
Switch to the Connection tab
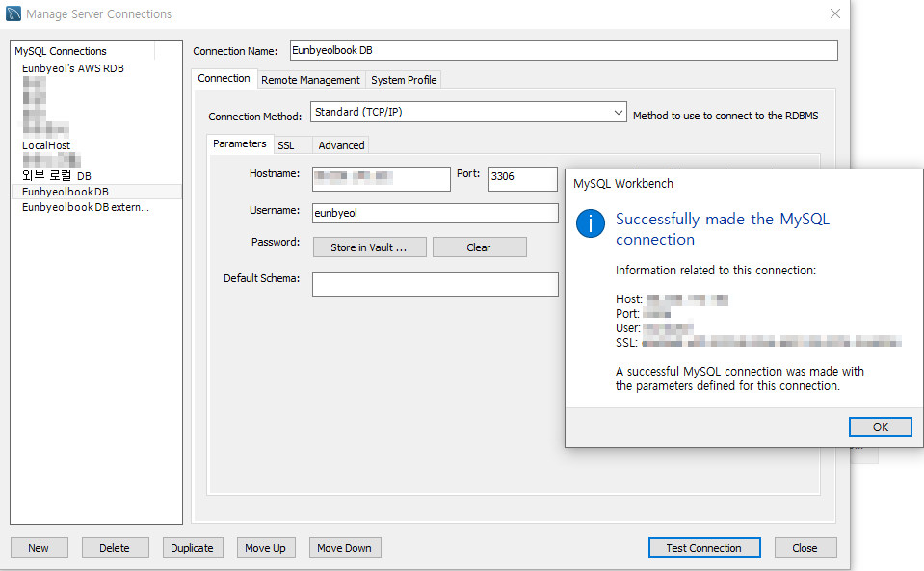pos(224,78)
